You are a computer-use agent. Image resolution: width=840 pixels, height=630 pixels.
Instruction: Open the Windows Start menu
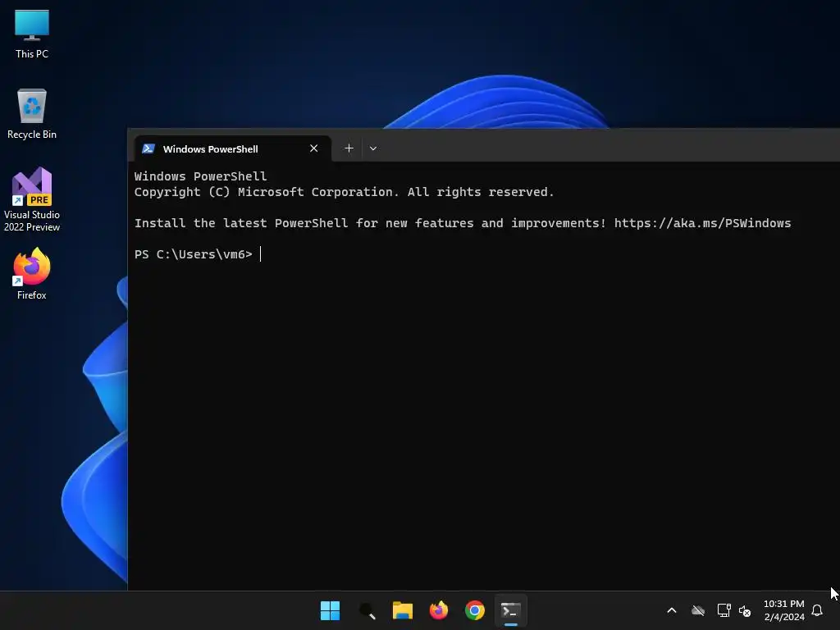click(x=330, y=610)
